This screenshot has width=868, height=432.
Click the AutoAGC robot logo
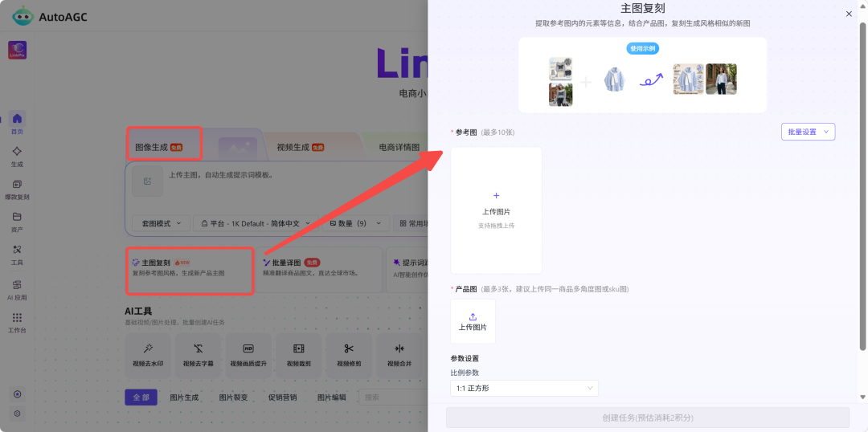[x=23, y=17]
